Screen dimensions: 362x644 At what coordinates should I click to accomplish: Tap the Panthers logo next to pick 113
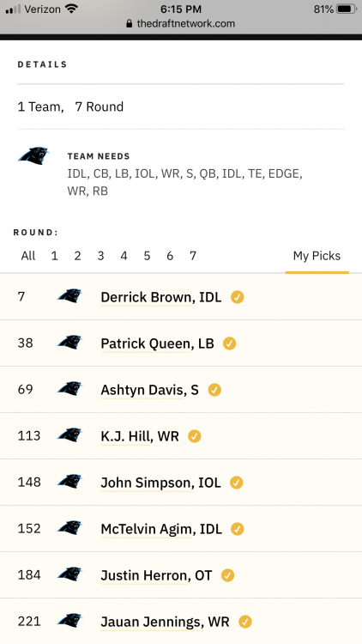point(69,435)
